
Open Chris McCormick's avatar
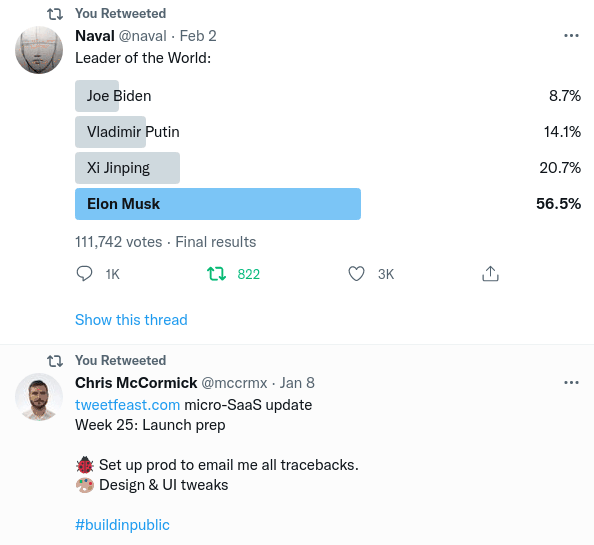(x=39, y=397)
